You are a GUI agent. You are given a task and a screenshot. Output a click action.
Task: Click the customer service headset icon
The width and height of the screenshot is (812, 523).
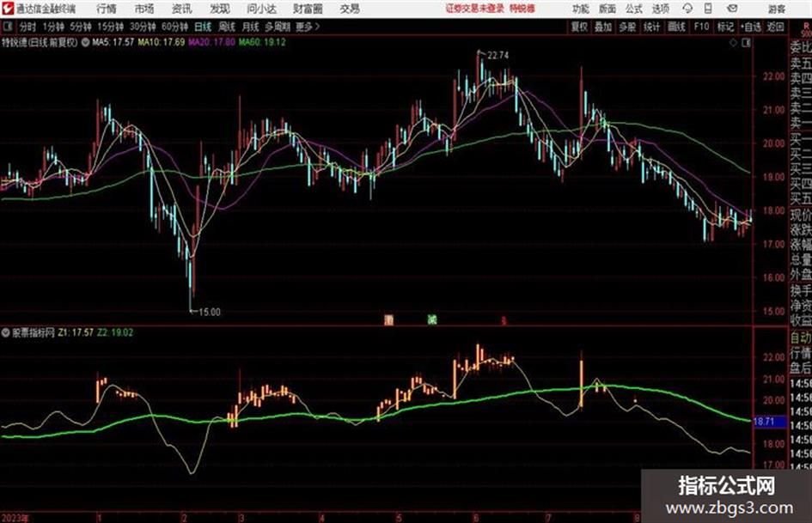pyautogui.click(x=687, y=9)
